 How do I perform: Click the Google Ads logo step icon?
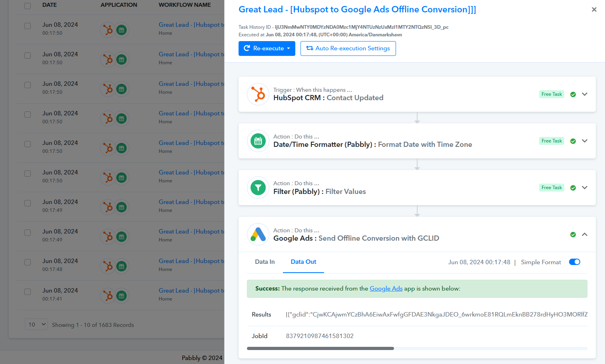258,234
